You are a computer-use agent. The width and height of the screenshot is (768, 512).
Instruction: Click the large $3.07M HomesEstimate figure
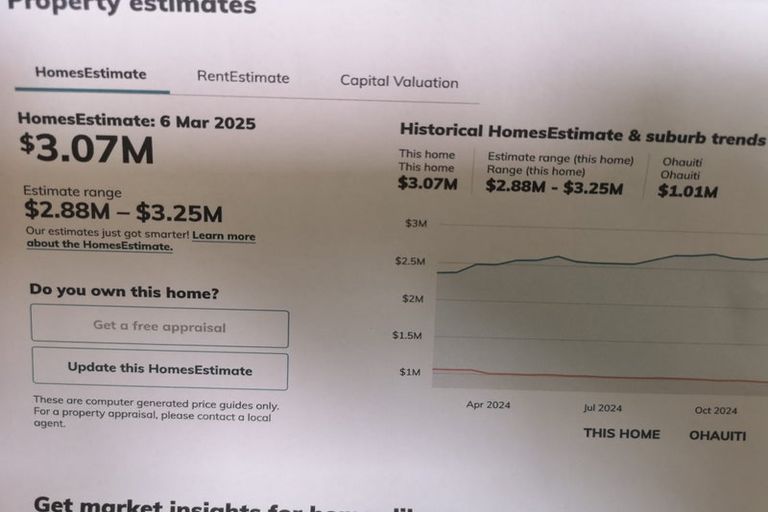click(x=87, y=150)
